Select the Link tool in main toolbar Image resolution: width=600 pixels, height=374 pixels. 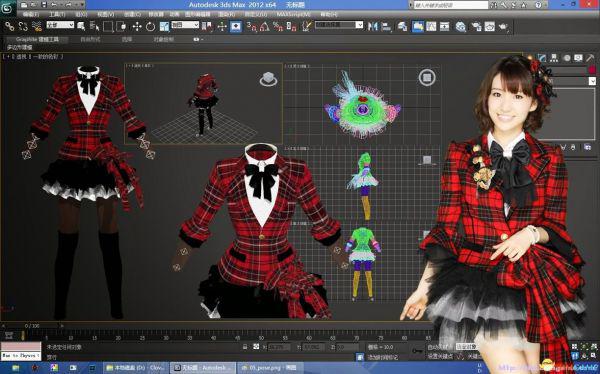pyautogui.click(x=10, y=26)
